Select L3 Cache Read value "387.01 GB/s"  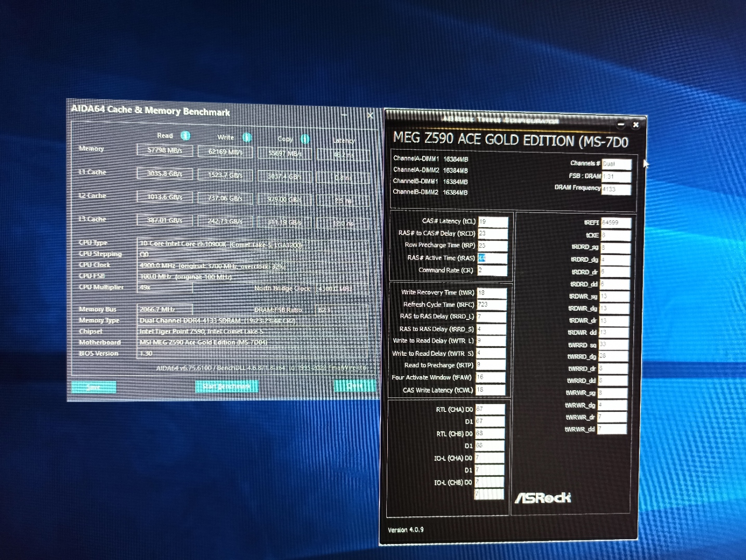[x=165, y=220]
